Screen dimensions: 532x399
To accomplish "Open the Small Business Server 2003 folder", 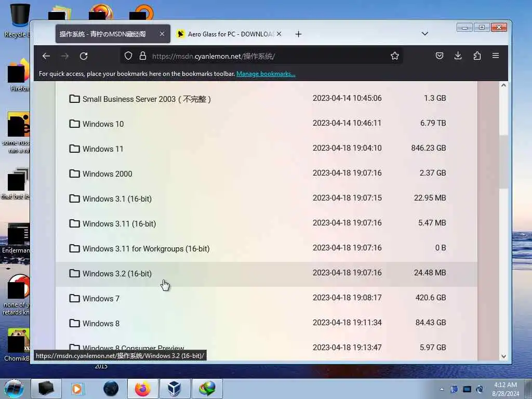I will [147, 99].
